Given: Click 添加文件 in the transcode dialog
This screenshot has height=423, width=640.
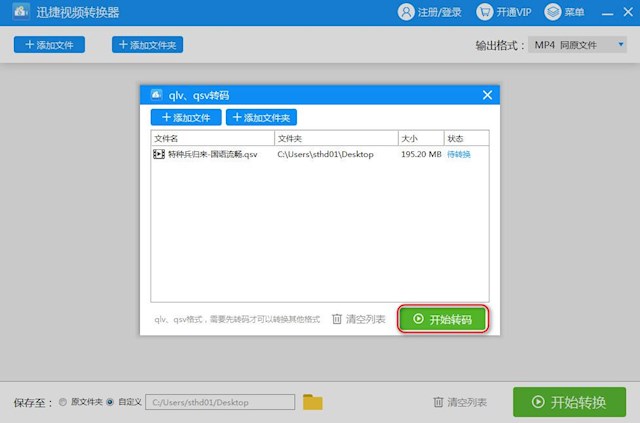Looking at the screenshot, I should pos(186,118).
